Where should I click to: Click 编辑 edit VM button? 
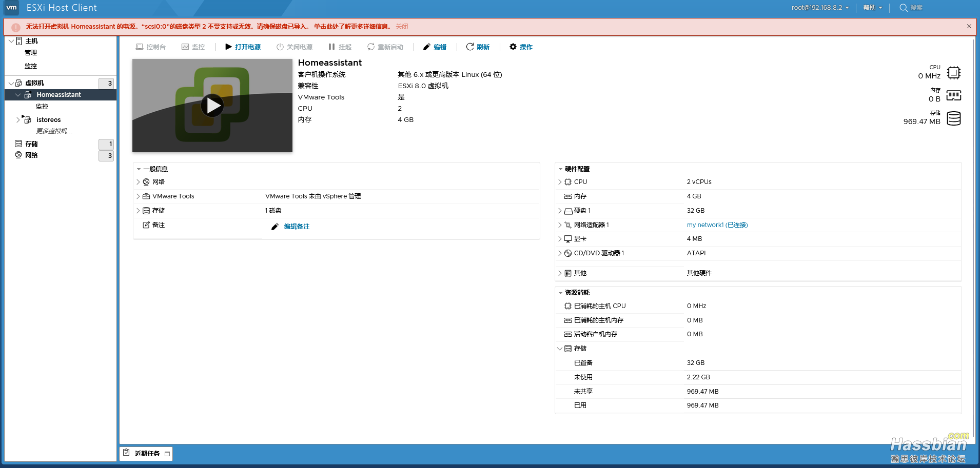(435, 47)
